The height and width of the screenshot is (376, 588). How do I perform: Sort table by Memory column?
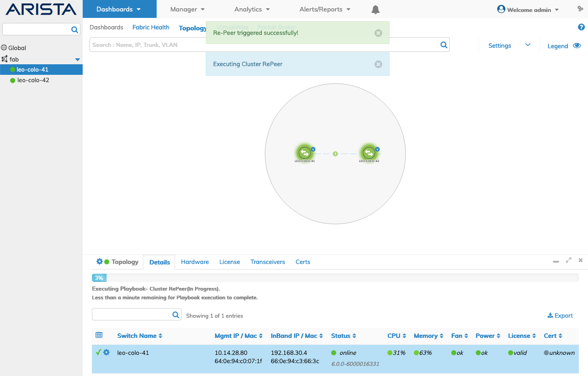tap(429, 336)
